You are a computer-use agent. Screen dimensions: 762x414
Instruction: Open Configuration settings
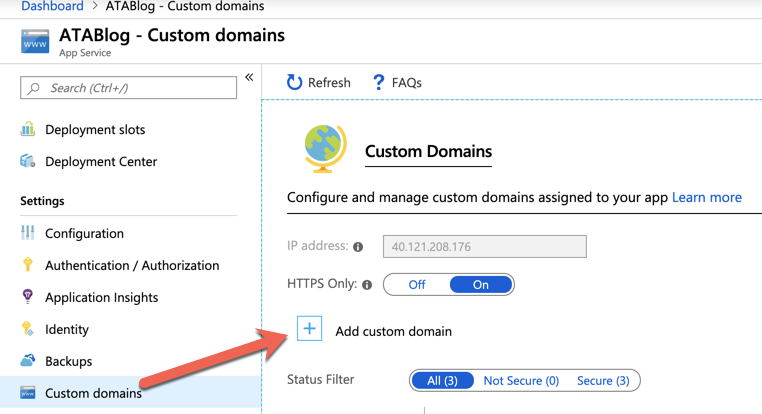(x=85, y=234)
